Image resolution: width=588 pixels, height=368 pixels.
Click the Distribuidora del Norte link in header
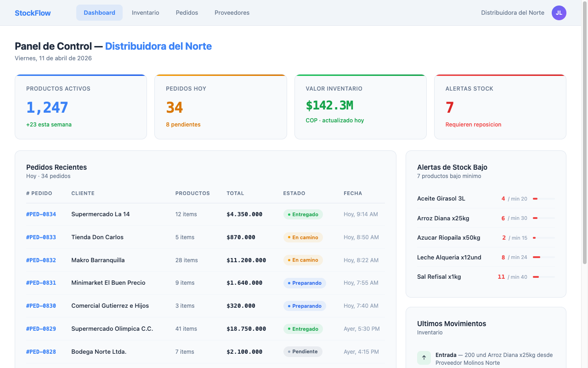click(512, 12)
